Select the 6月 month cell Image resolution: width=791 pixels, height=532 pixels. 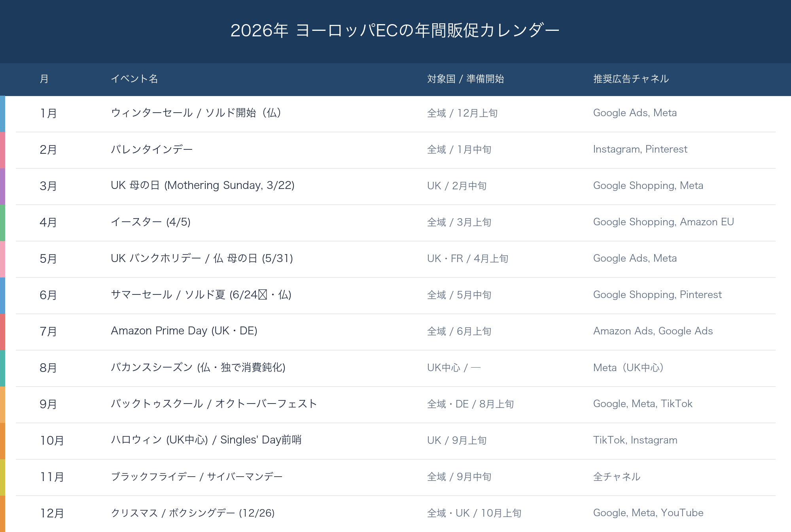pos(48,295)
